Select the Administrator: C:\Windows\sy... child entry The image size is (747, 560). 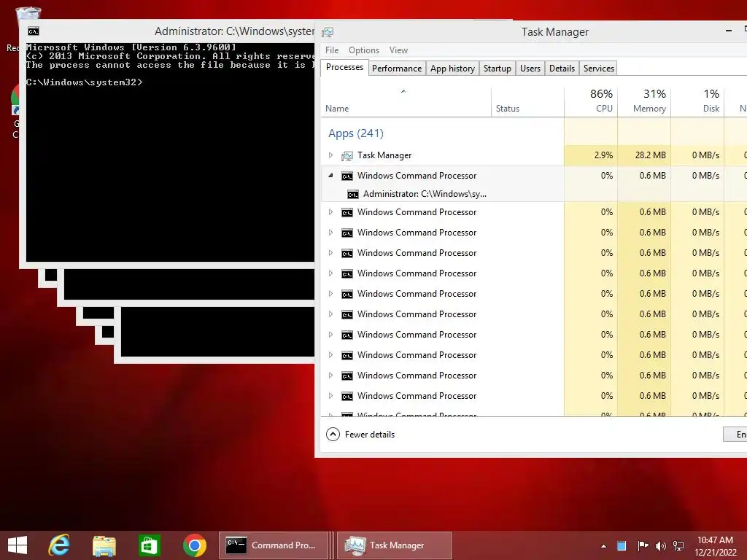click(x=425, y=194)
